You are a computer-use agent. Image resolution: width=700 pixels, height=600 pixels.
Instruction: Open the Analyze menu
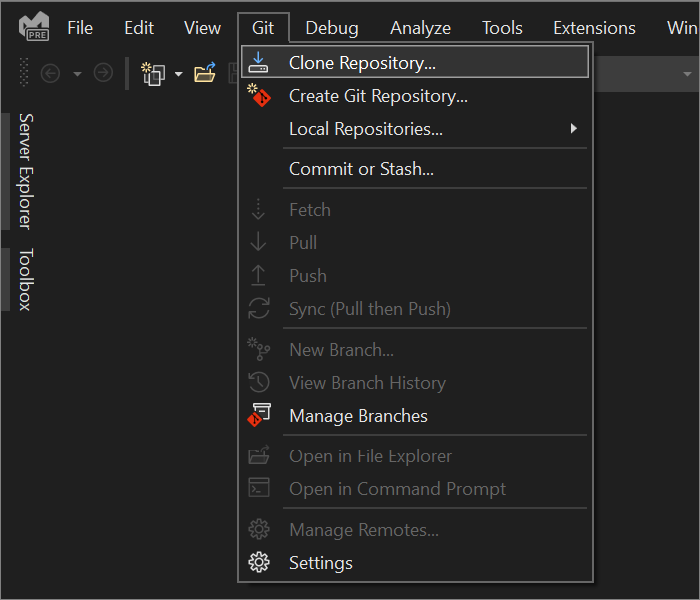(x=420, y=28)
